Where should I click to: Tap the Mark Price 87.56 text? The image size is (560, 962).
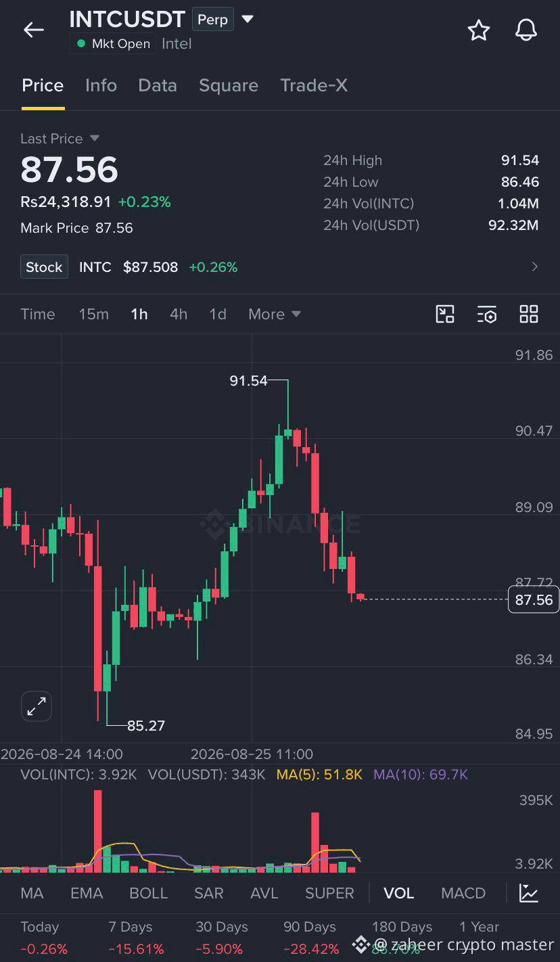pos(76,227)
